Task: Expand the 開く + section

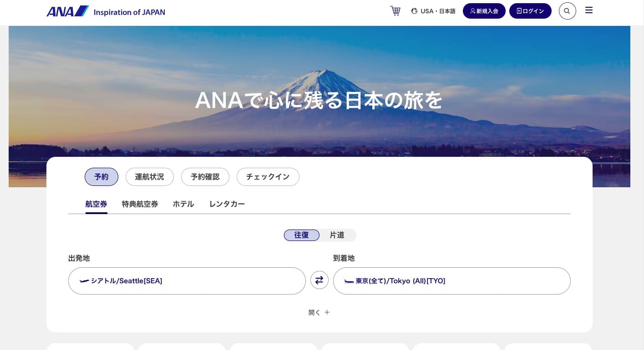Action: click(319, 313)
